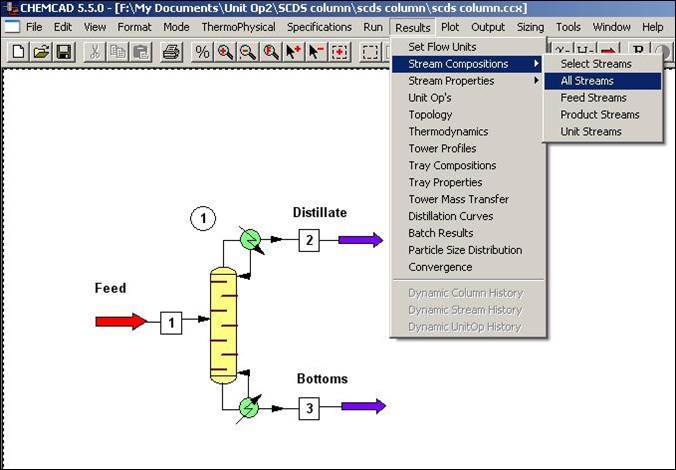Click the green reboiler symbol below the column
Screen dimensions: 676x470
point(249,407)
